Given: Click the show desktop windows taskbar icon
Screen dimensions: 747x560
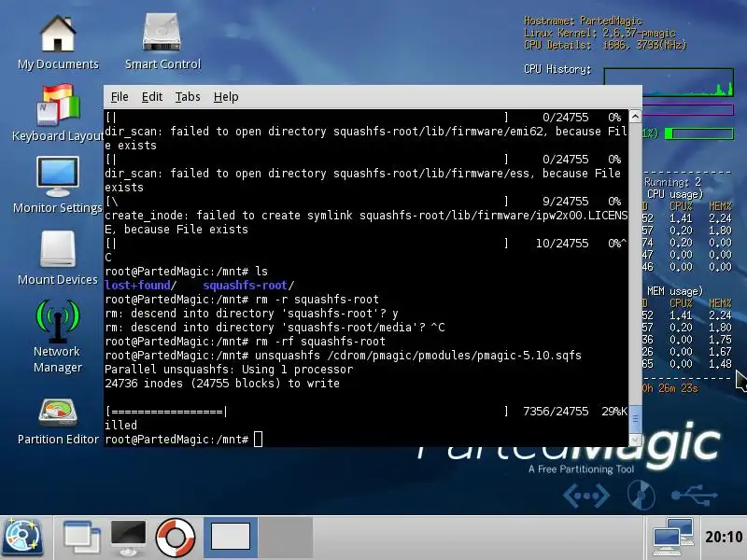Looking at the screenshot, I should (x=81, y=539).
